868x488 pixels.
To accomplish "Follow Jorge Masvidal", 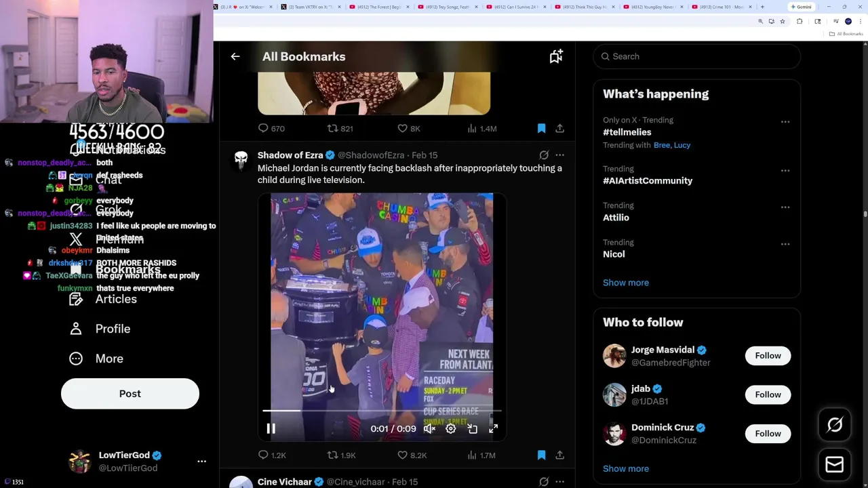I will tap(768, 356).
